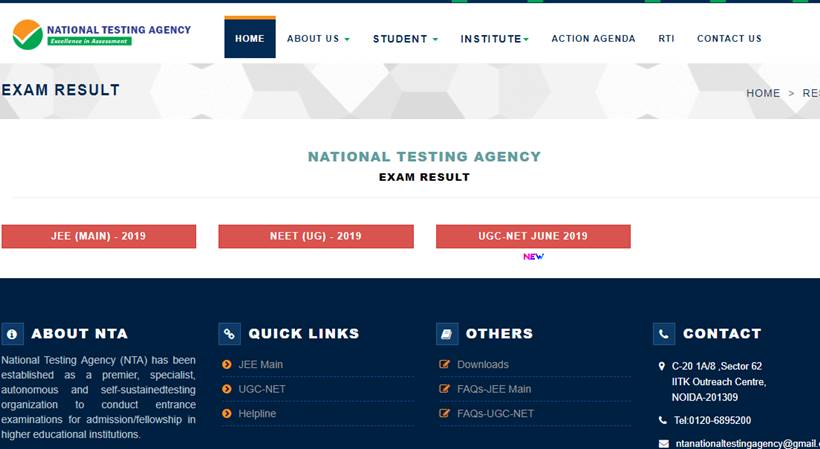Image resolution: width=820 pixels, height=449 pixels.
Task: Open the FAQs-UGC-NET link
Action: tap(496, 413)
